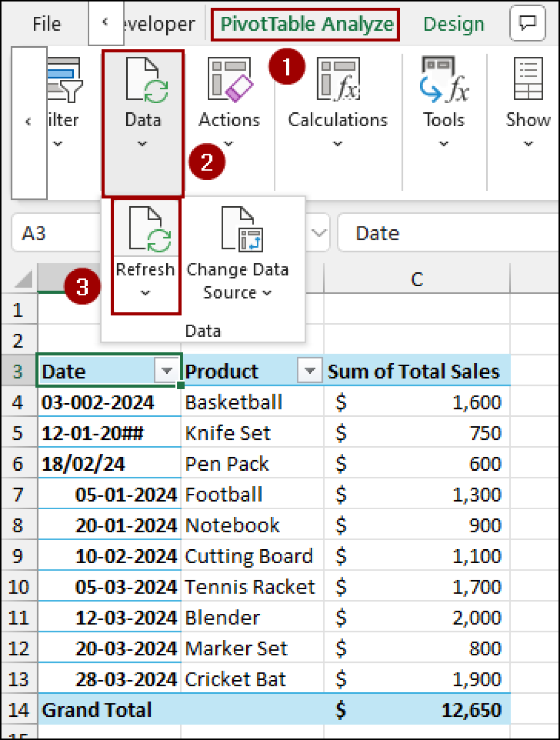Select the Date header cell
This screenshot has height=740, width=560.
[x=109, y=370]
